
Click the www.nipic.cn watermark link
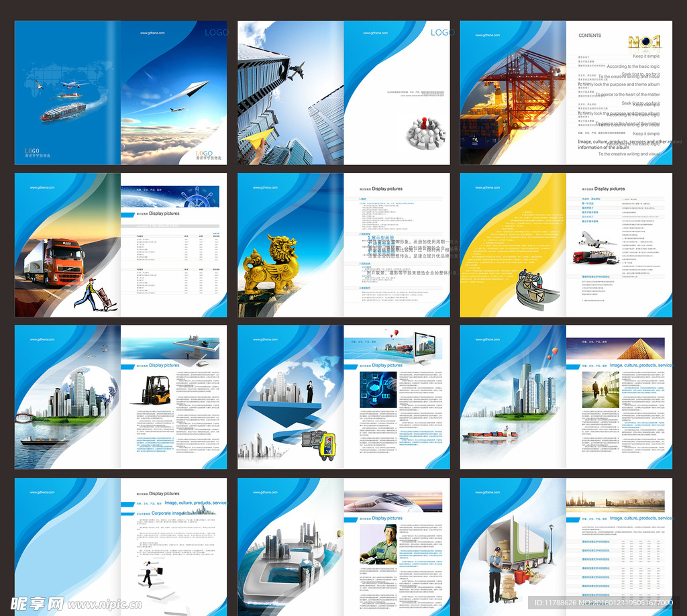(105, 605)
